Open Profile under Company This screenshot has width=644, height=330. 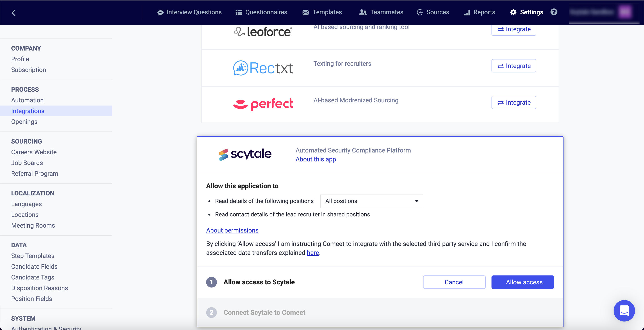[x=20, y=59]
